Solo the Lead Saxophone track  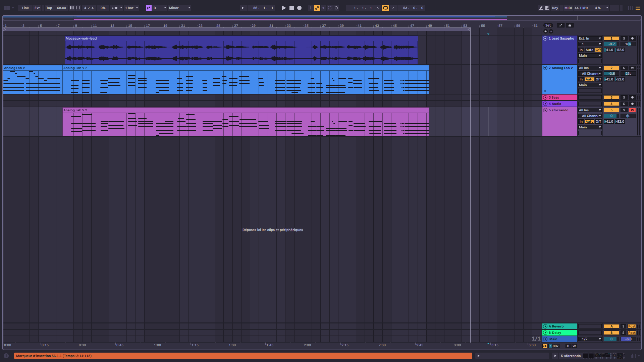624,39
